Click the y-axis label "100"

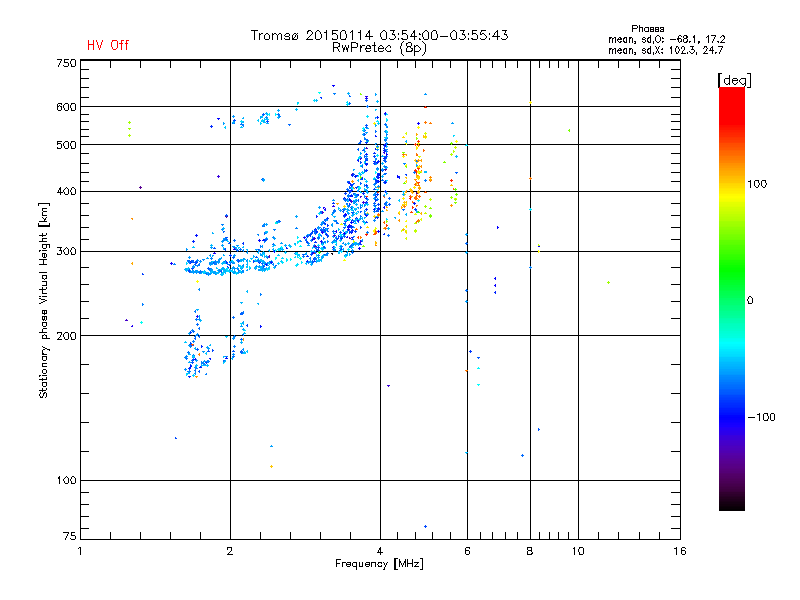coord(66,481)
